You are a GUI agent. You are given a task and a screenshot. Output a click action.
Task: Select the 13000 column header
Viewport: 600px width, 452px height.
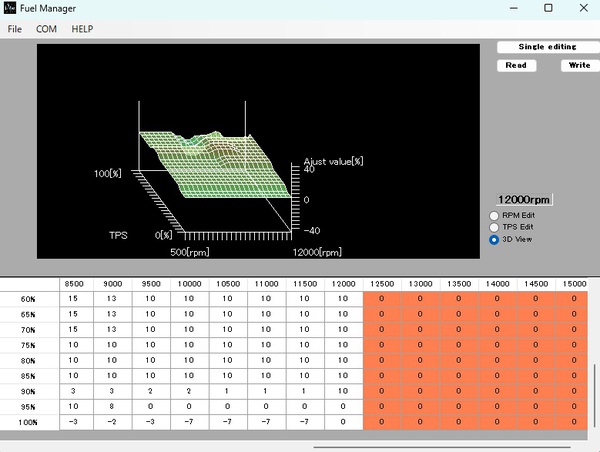point(421,284)
